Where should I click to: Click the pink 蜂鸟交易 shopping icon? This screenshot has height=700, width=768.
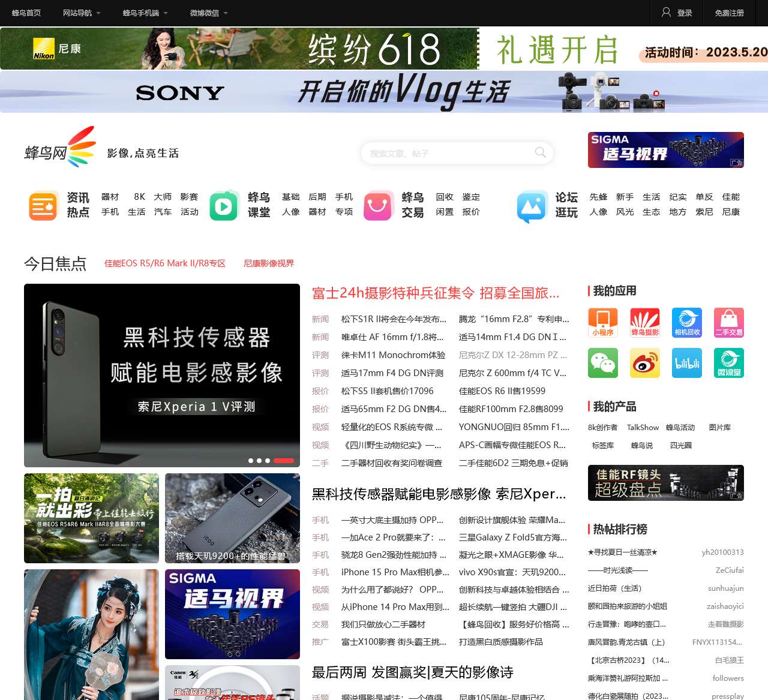[378, 205]
